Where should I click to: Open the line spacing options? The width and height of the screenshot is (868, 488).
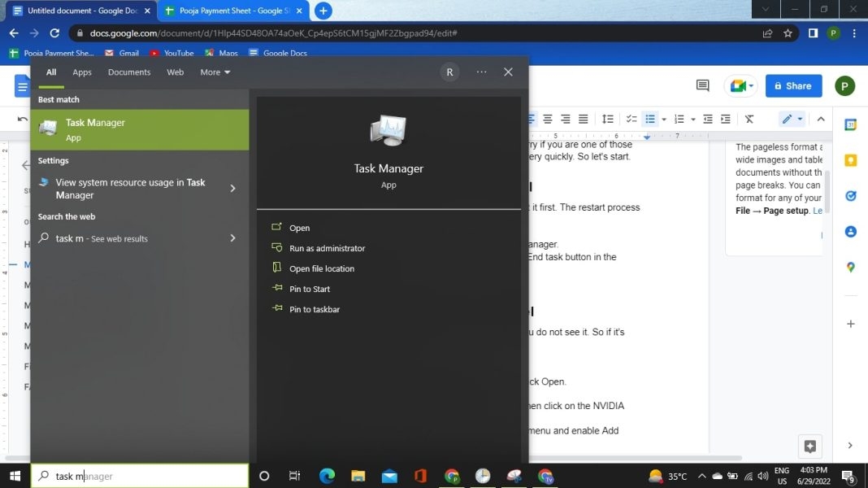click(608, 119)
